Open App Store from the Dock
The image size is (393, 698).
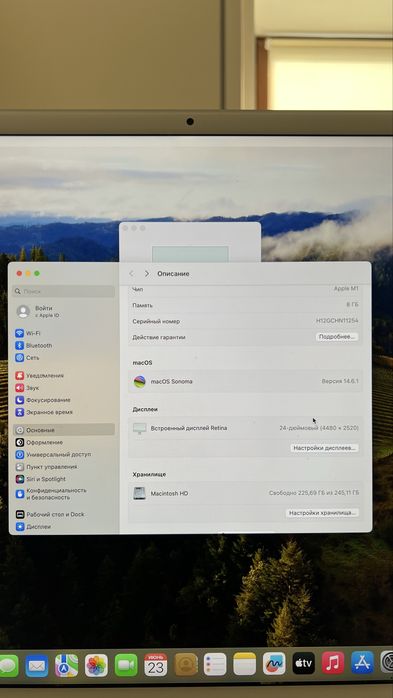362,662
